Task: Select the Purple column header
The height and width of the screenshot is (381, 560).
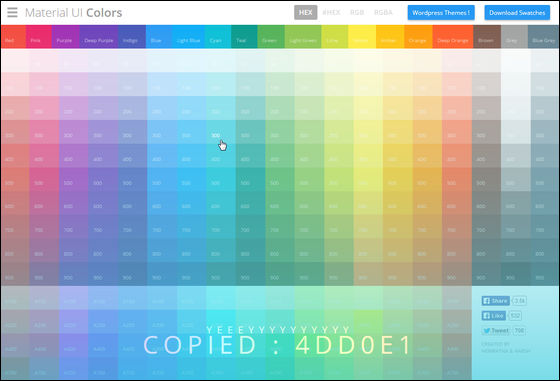Action: [65, 36]
